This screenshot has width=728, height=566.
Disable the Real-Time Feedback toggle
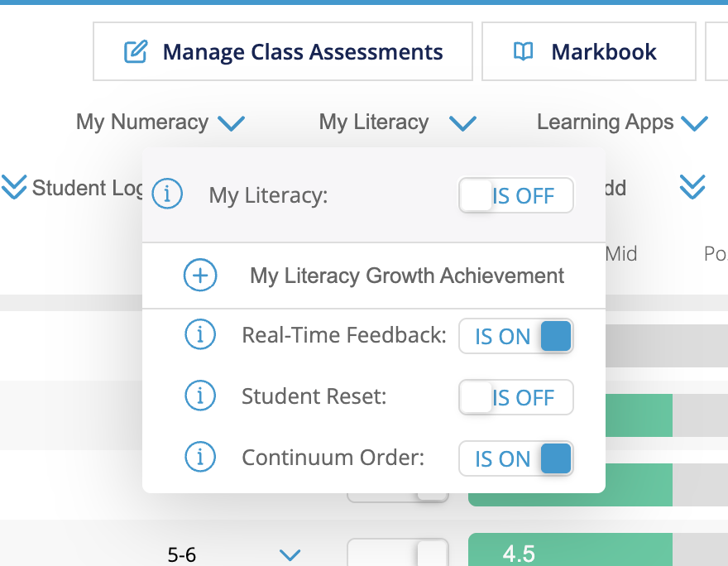(516, 336)
